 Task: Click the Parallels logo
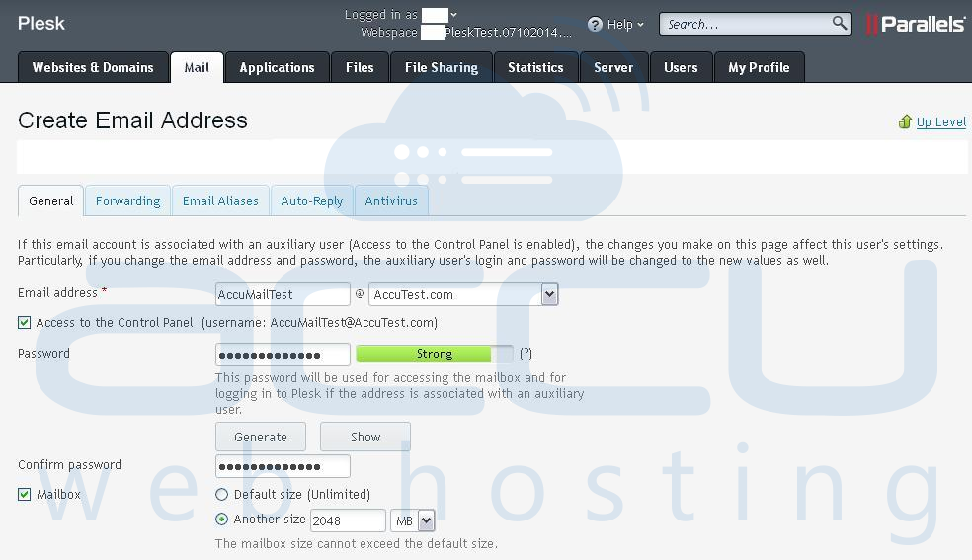915,24
